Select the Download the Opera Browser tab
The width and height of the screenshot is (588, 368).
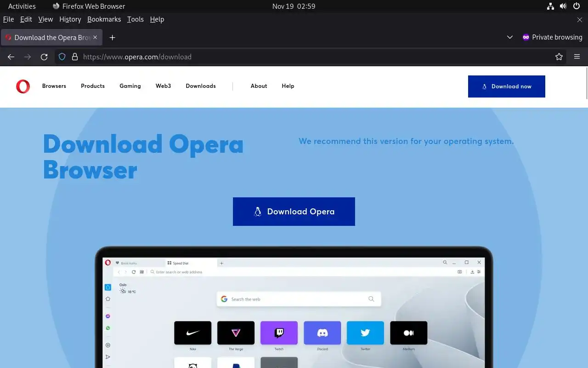point(51,37)
